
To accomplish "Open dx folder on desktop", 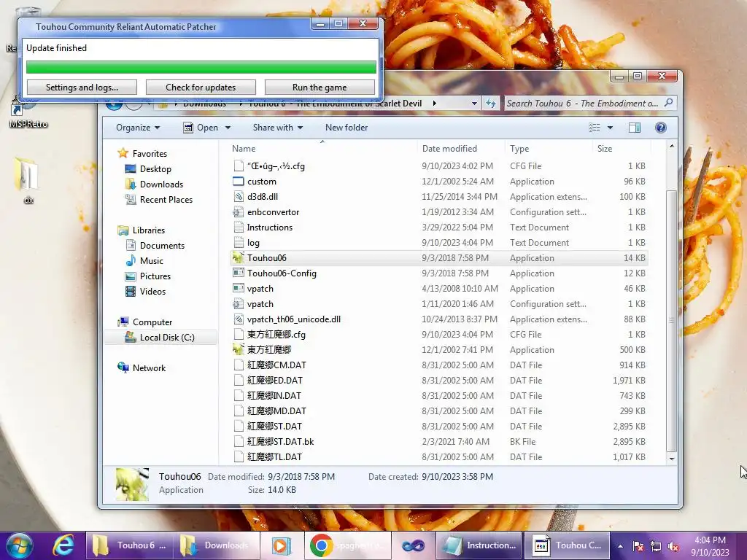I will point(28,181).
